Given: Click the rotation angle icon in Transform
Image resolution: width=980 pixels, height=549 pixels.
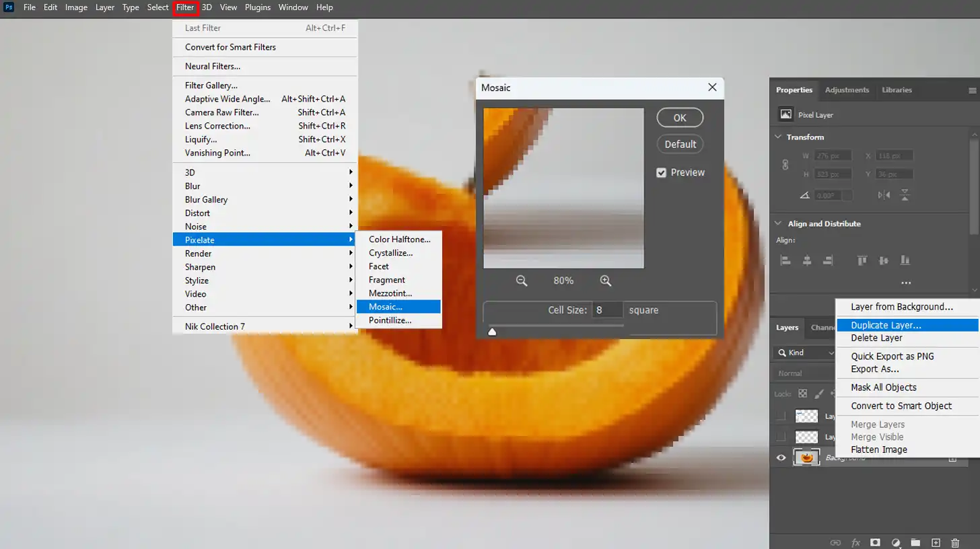Looking at the screenshot, I should pyautogui.click(x=804, y=195).
